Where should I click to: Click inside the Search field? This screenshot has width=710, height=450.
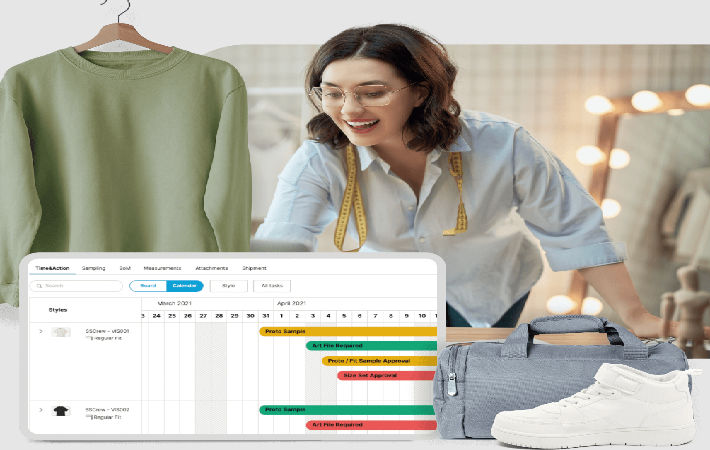click(x=76, y=286)
